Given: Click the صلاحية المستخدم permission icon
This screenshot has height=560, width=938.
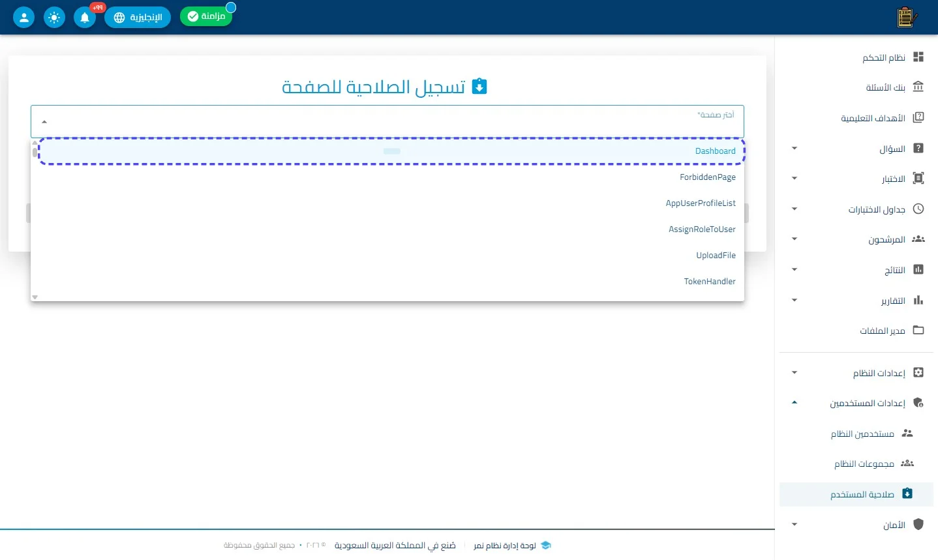Looking at the screenshot, I should [907, 494].
